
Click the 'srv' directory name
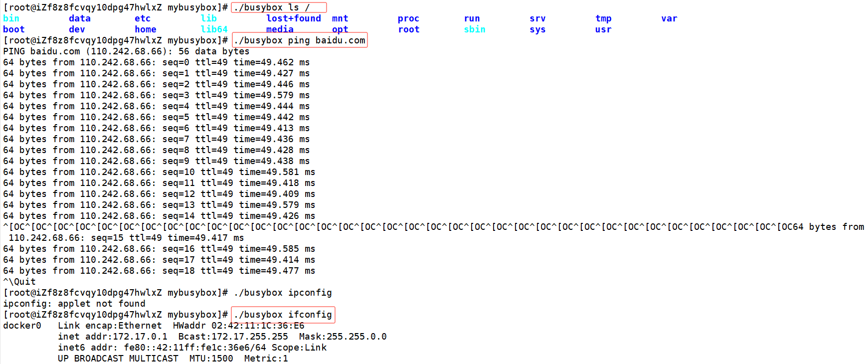[x=537, y=18]
